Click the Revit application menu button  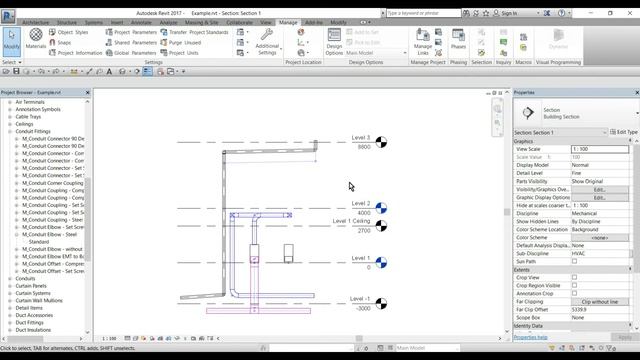pos(8,16)
